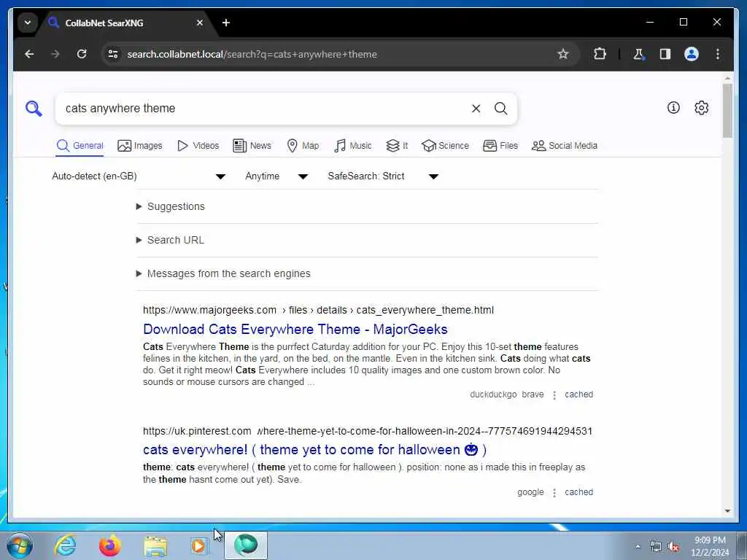Switch to the Music category

pos(353,146)
